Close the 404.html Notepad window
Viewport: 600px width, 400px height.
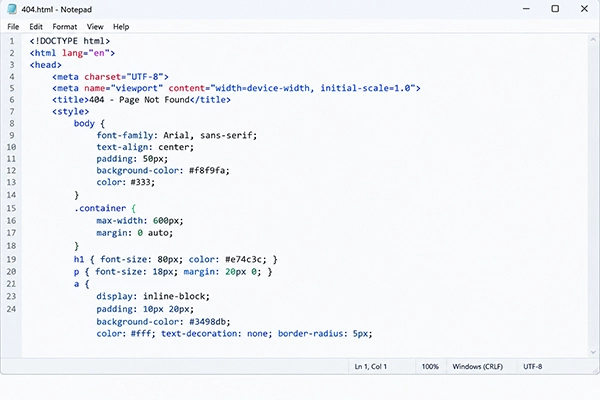pyautogui.click(x=584, y=9)
